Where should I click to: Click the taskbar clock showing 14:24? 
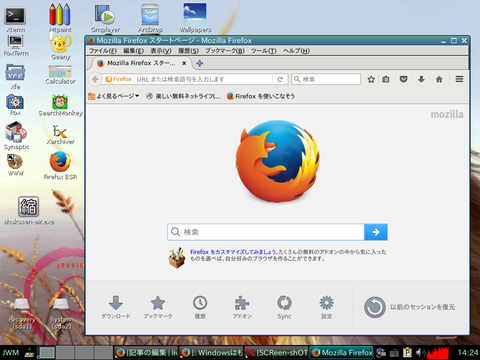point(468,353)
